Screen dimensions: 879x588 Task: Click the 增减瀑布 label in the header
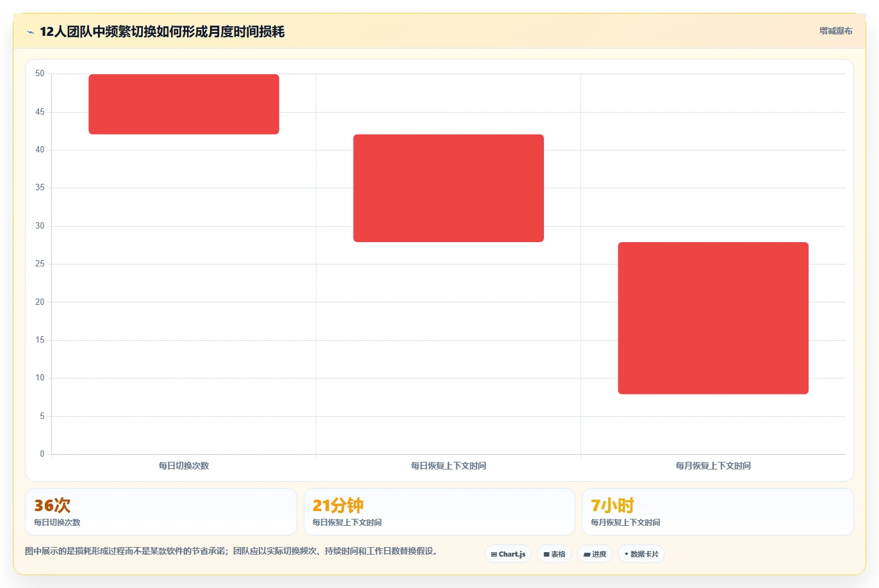836,31
